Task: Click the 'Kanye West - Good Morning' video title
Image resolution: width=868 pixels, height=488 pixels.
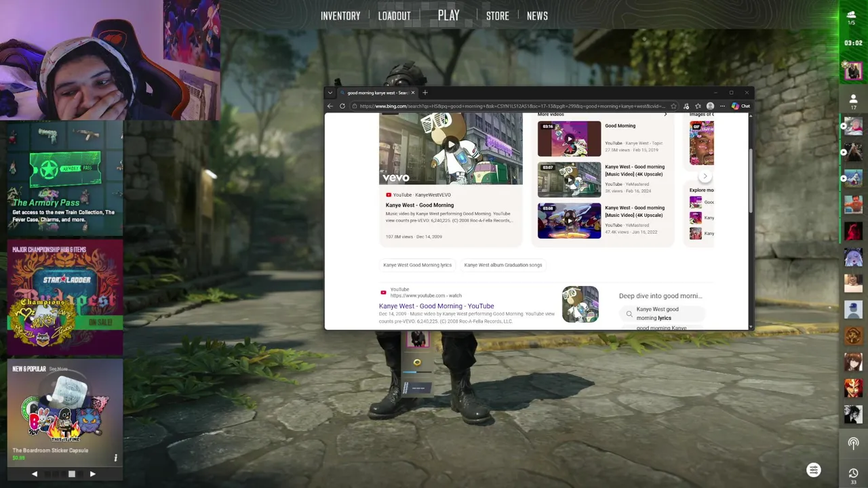Action: pyautogui.click(x=420, y=205)
